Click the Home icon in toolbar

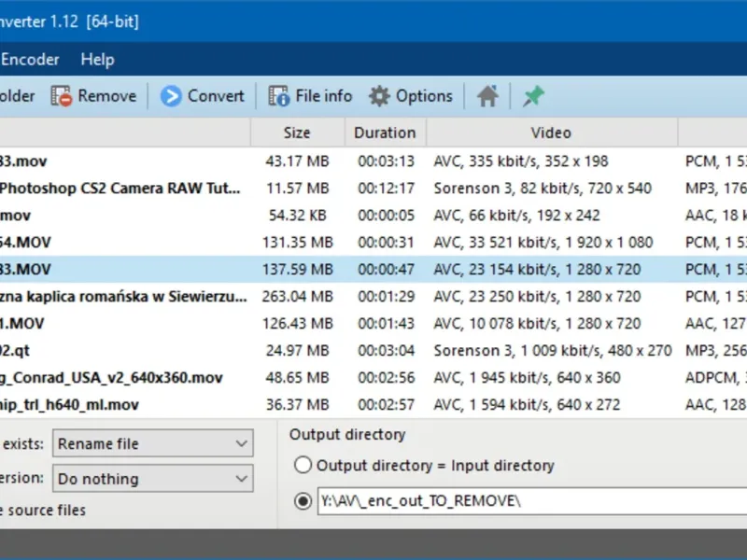tap(487, 96)
